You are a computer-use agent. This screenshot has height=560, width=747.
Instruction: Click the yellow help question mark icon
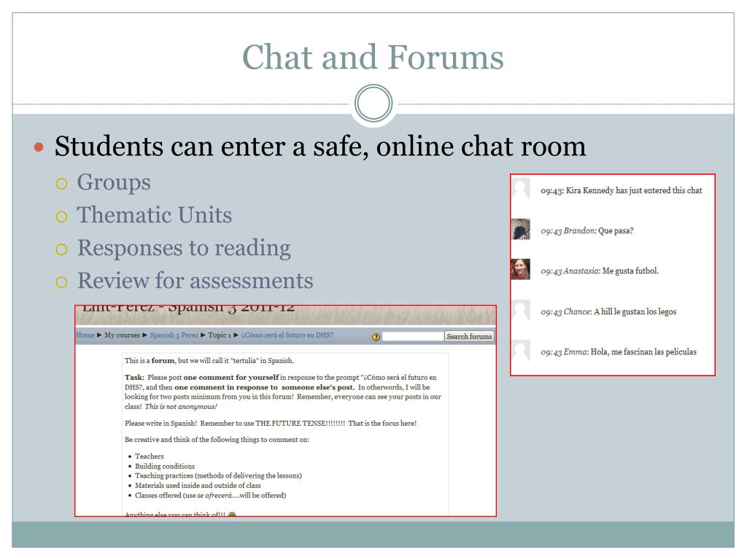pos(376,337)
